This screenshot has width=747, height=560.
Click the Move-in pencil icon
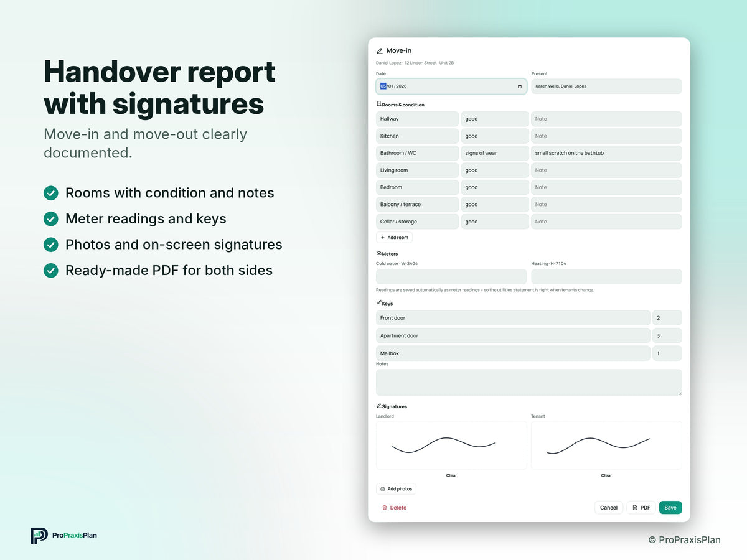pyautogui.click(x=380, y=51)
